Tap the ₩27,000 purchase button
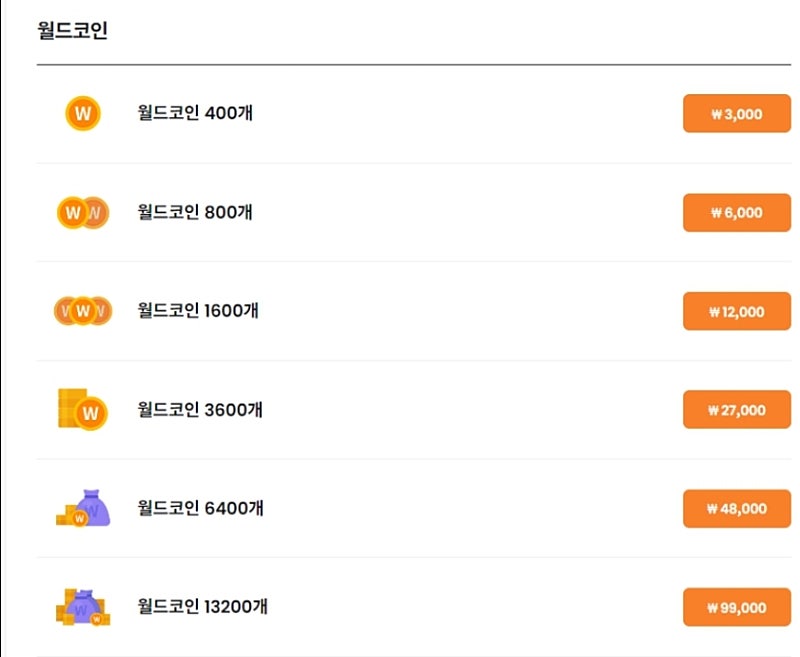The width and height of the screenshot is (800, 657). [737, 410]
